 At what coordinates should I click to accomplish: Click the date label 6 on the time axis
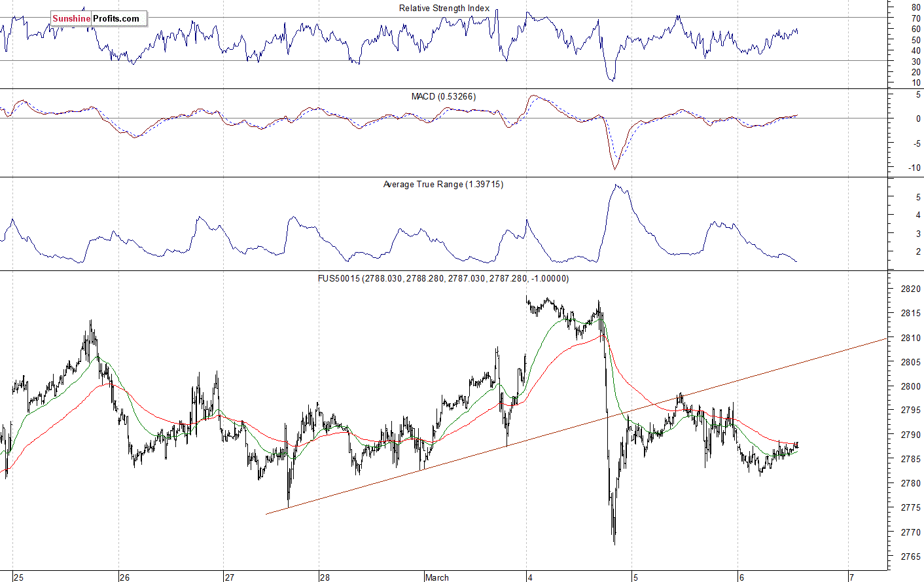point(741,577)
